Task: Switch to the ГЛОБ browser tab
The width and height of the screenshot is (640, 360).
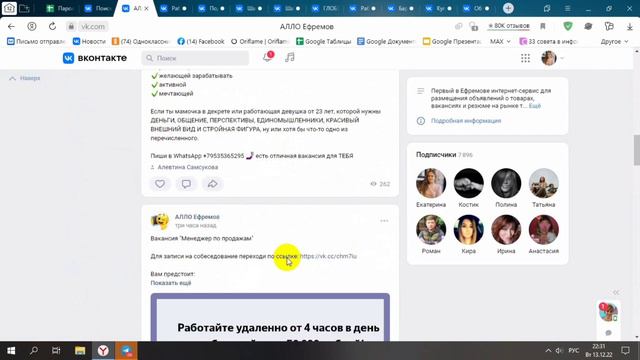Action: (325, 8)
